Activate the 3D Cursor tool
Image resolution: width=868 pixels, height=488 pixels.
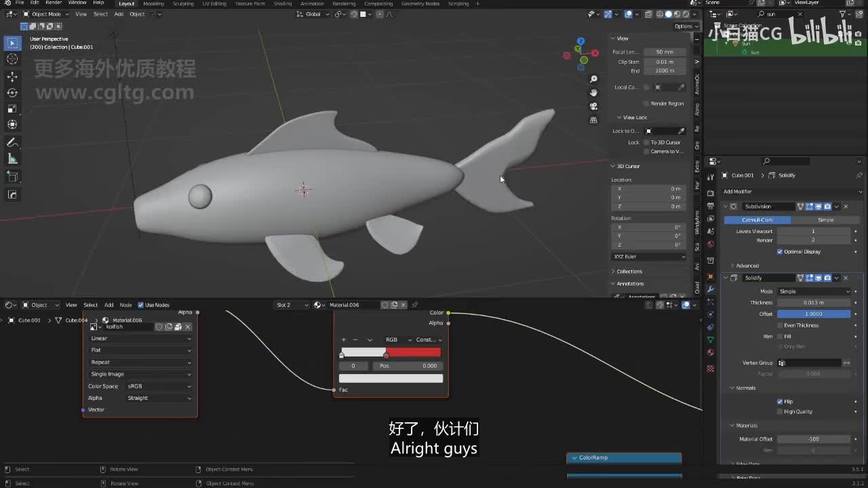(x=12, y=60)
